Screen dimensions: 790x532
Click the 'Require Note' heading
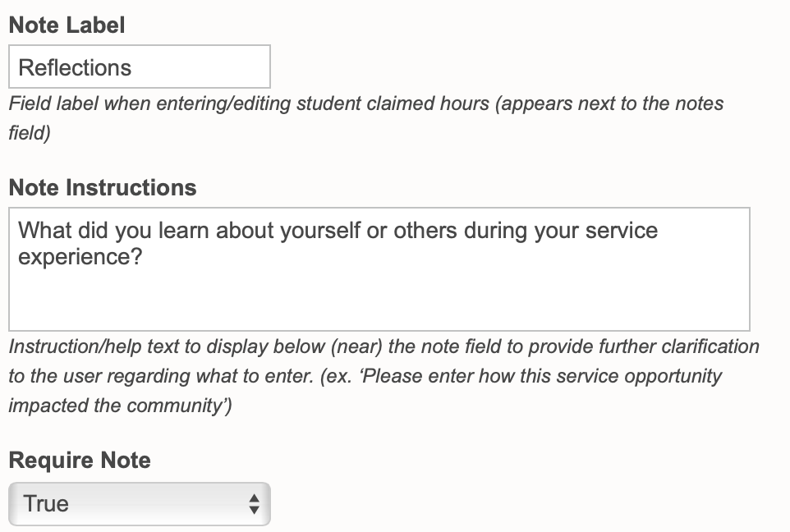coord(80,460)
